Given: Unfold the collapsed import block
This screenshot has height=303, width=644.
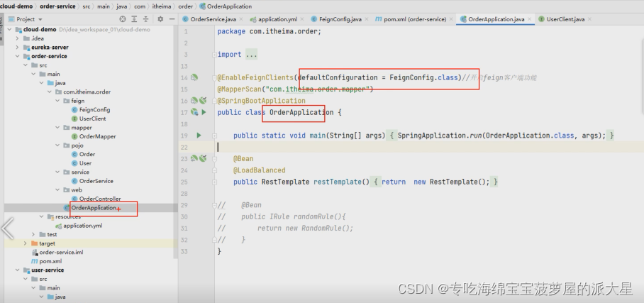Looking at the screenshot, I should pos(214,54).
